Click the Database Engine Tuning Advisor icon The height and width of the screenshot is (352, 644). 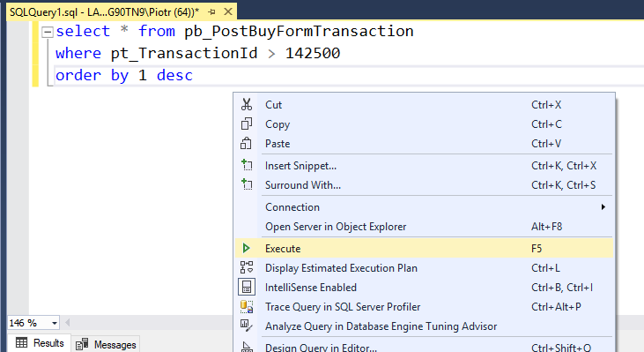coord(247,326)
